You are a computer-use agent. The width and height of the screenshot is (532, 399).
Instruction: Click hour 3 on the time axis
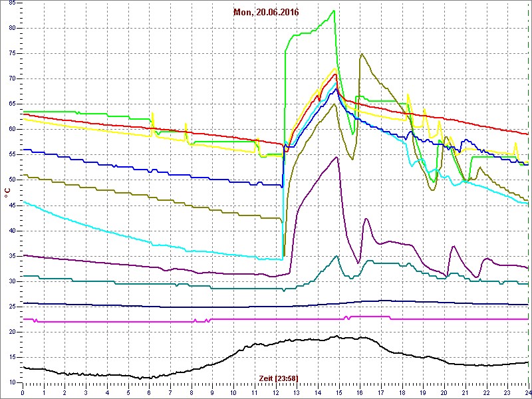click(x=86, y=392)
